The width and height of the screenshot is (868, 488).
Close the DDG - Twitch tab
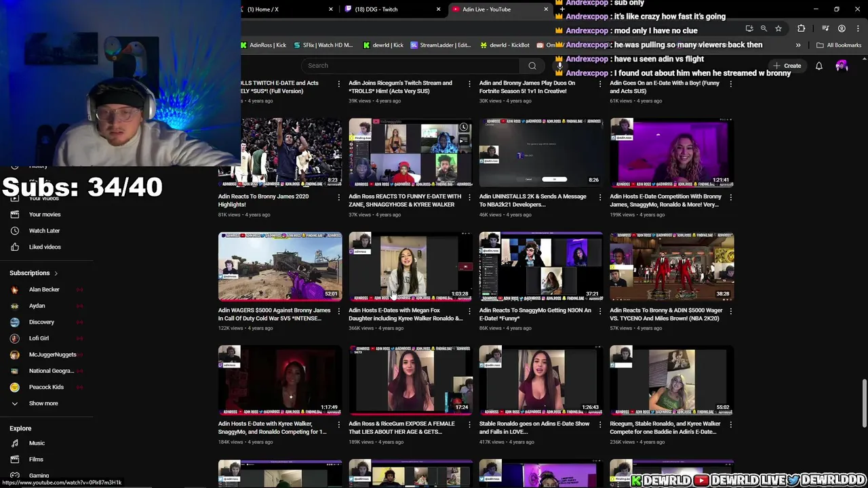pyautogui.click(x=438, y=9)
